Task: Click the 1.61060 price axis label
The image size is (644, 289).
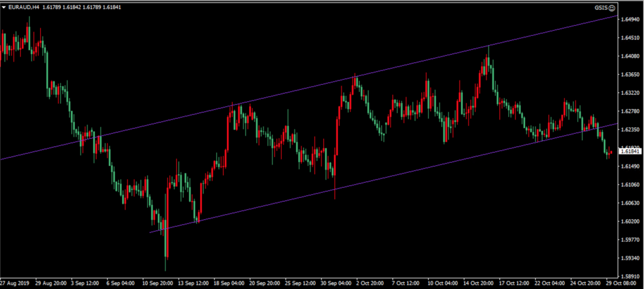Action: coord(630,185)
